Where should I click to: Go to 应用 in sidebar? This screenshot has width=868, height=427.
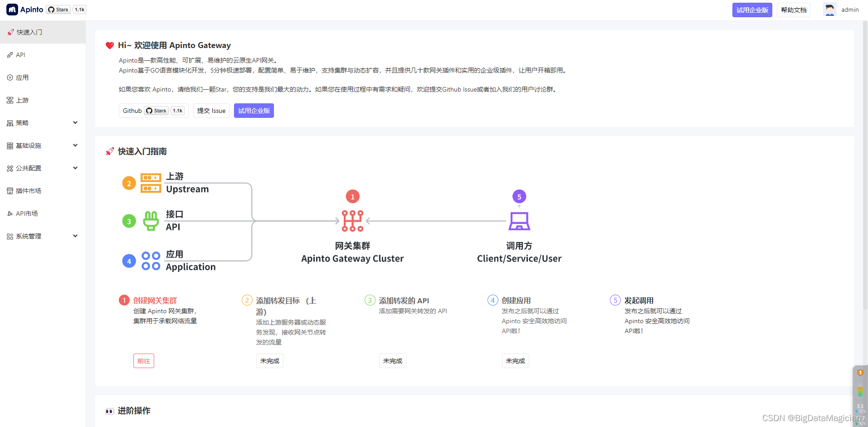[x=43, y=78]
